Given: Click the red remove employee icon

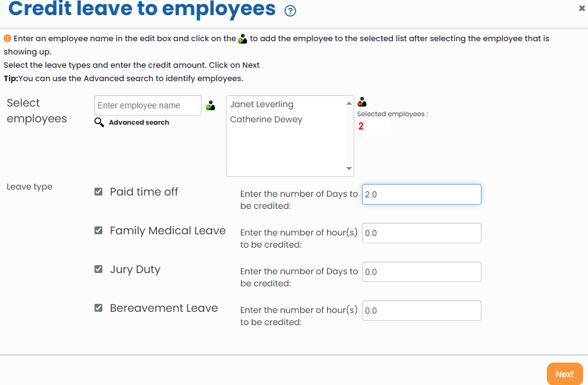Looking at the screenshot, I should 362,102.
